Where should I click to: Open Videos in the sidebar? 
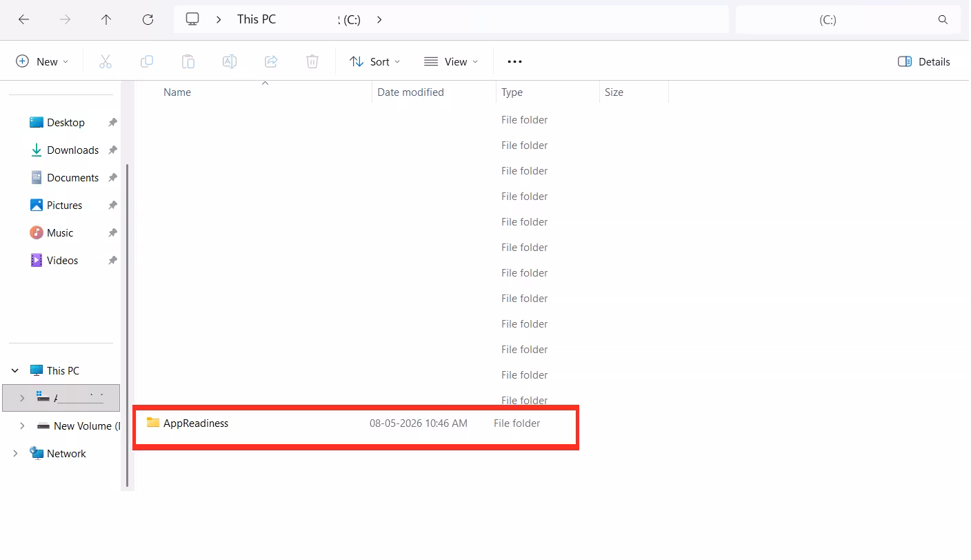pyautogui.click(x=62, y=260)
